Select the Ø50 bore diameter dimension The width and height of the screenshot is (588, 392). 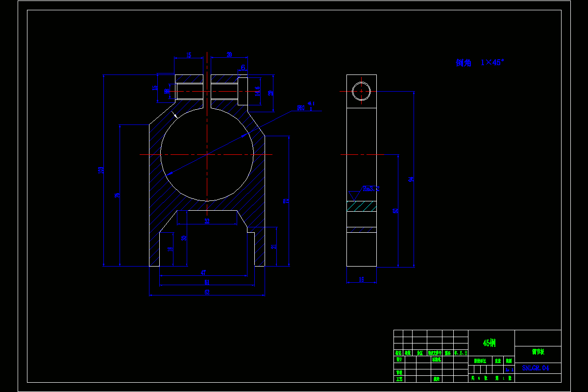[x=306, y=107]
